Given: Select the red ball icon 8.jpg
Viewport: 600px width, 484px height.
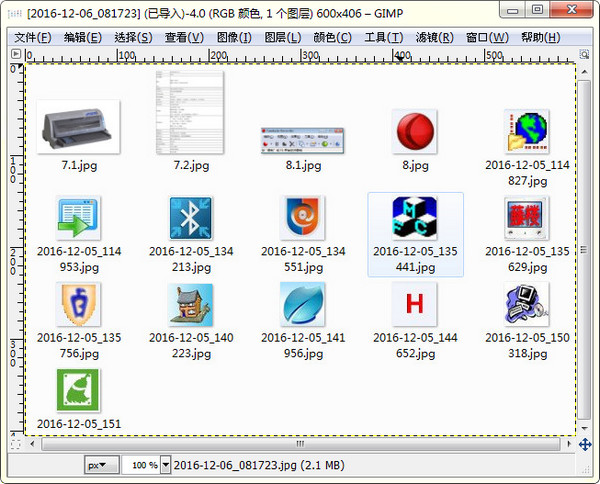Looking at the screenshot, I should [x=414, y=132].
